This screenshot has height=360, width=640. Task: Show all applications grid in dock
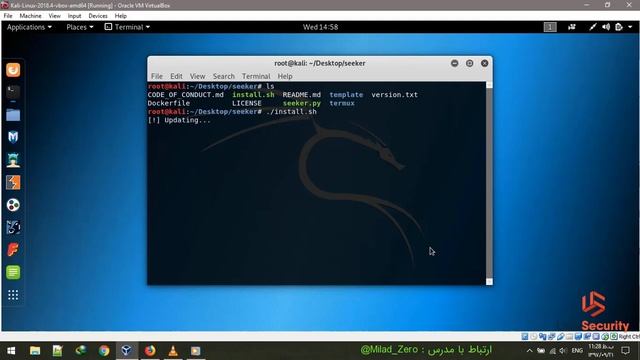pos(13,295)
